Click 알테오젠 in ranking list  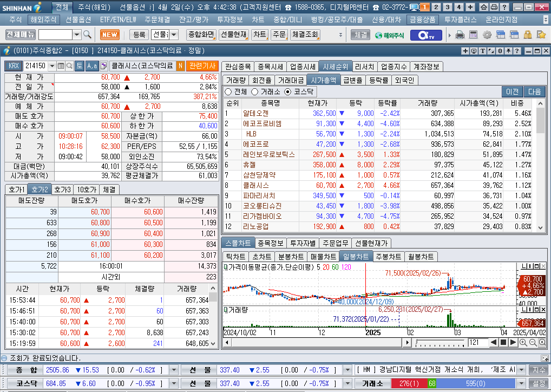(255, 113)
